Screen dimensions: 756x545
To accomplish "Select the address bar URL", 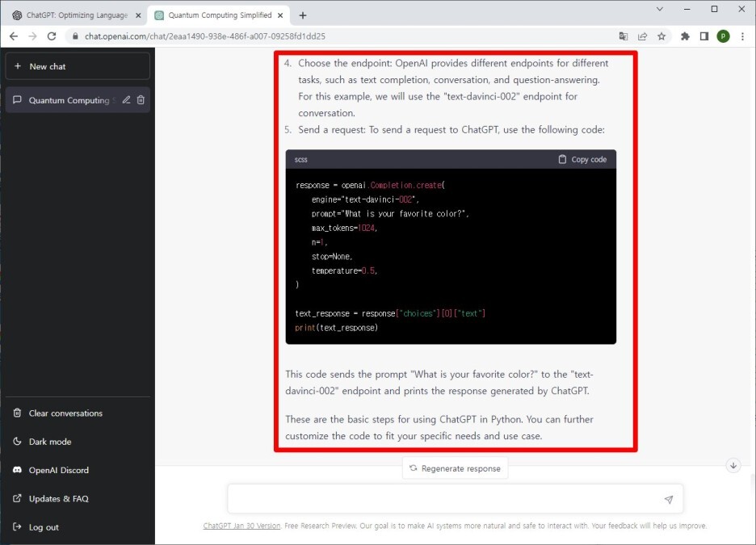I will pos(205,36).
